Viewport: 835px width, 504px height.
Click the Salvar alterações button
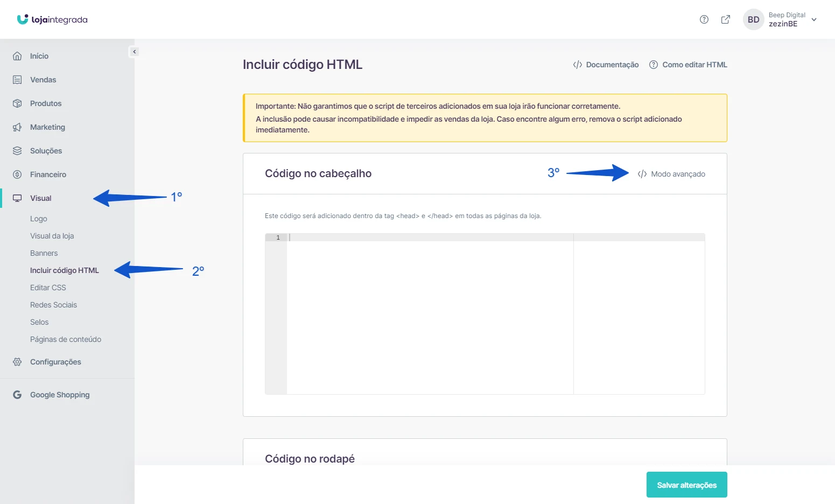tap(687, 485)
